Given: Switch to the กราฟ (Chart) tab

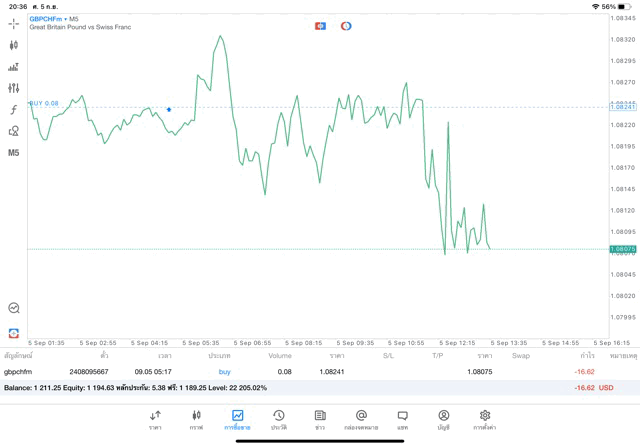Looking at the screenshot, I should point(196,420).
